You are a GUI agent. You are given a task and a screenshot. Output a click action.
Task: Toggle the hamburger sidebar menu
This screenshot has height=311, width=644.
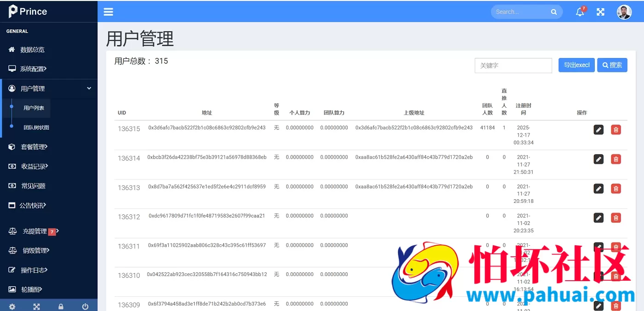tap(108, 12)
